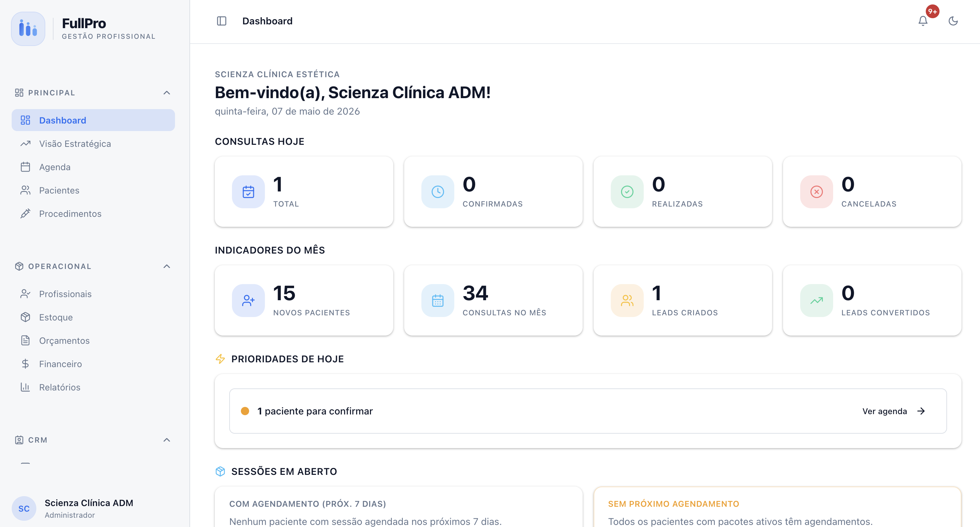
Task: Click the Dashboard page title in header
Action: [x=267, y=21]
